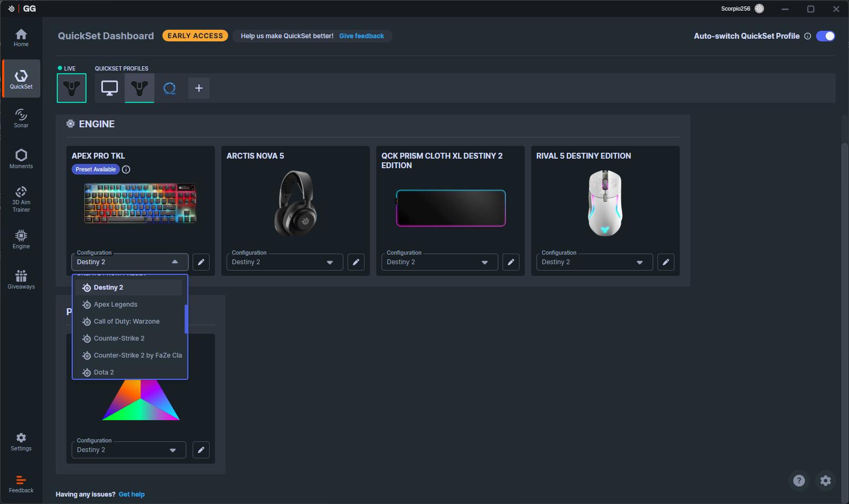The image size is (849, 504).
Task: Toggle Auto-switch QuickSet Profile switch
Action: [x=825, y=36]
